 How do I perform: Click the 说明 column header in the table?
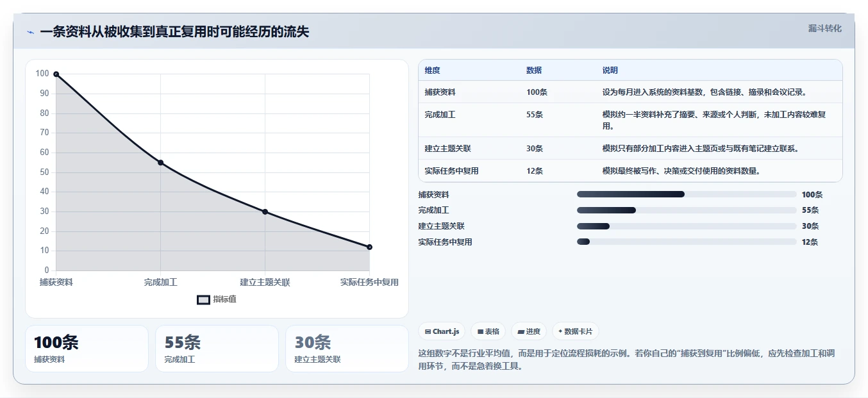(610, 70)
